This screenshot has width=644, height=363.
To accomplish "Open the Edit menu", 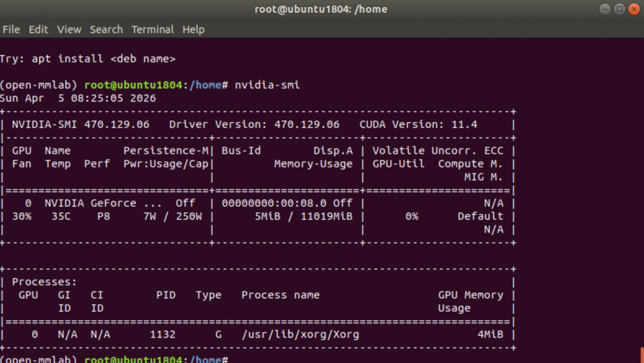I will coord(38,30).
